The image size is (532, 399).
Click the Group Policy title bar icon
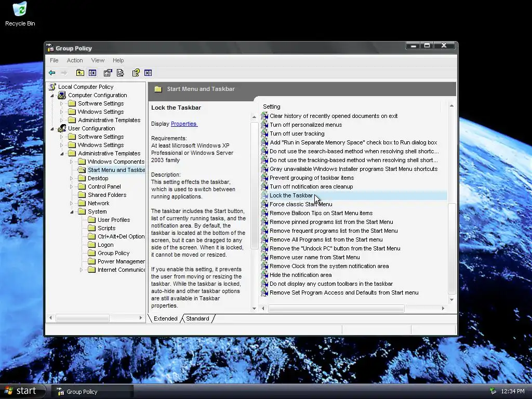pyautogui.click(x=50, y=48)
